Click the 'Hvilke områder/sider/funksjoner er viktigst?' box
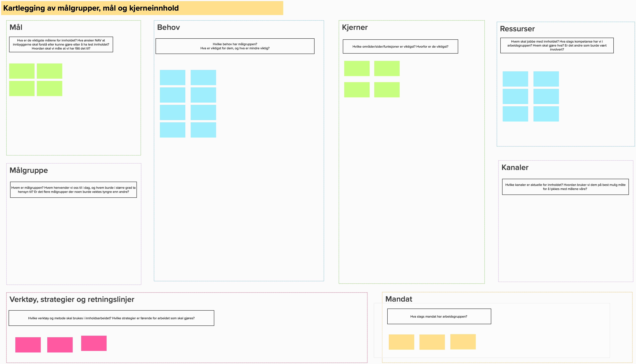Viewport: 636px width, 364px height. pos(400,47)
